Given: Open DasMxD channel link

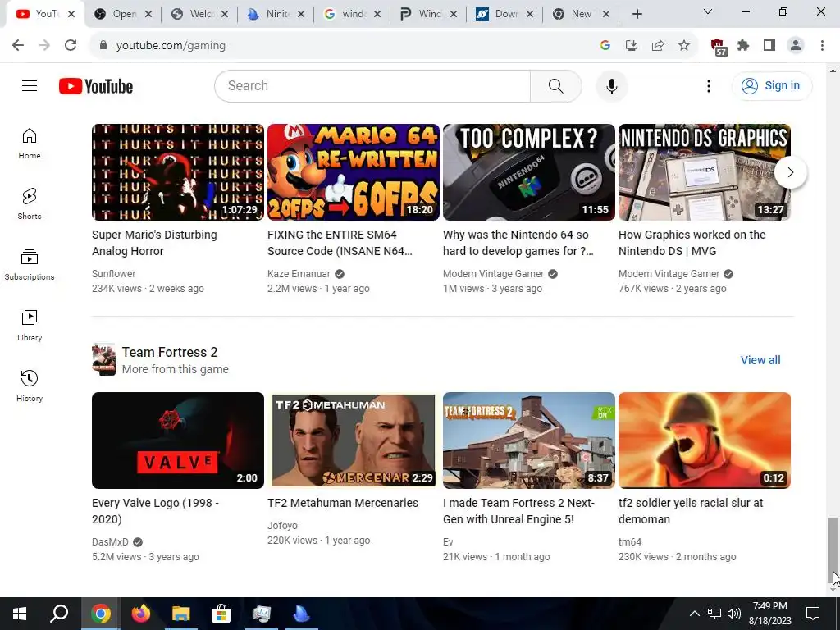Looking at the screenshot, I should [111, 542].
